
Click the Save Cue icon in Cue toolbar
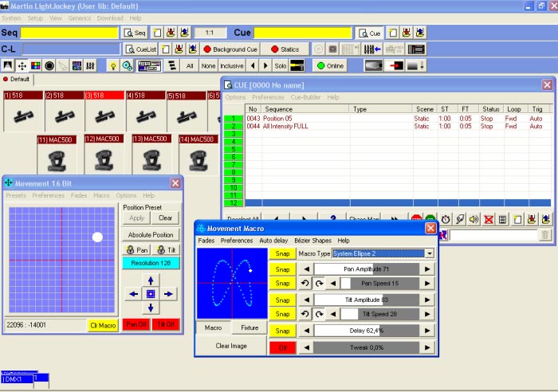(407, 33)
